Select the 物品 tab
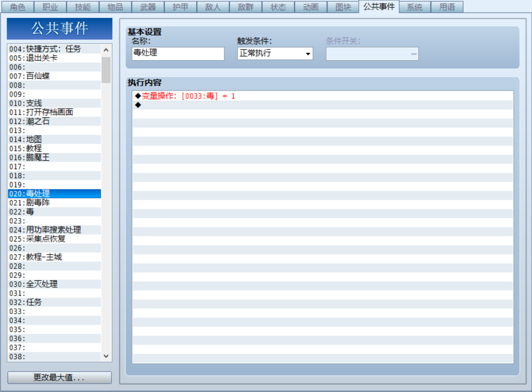The image size is (532, 392). point(115,7)
